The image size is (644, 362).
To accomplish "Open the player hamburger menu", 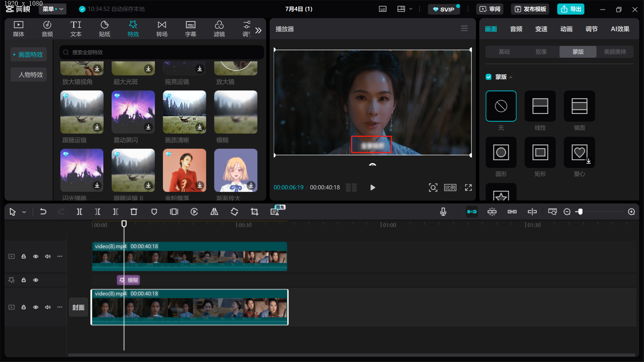I will tap(464, 29).
